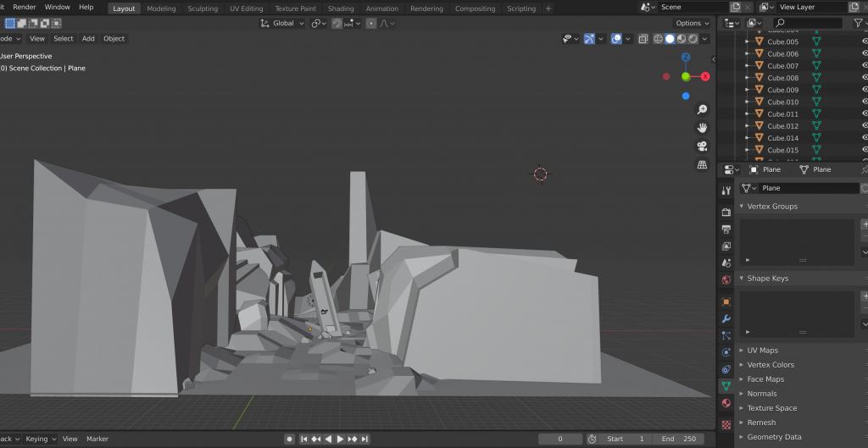The width and height of the screenshot is (868, 448).
Task: Open the Global transform orientation dropdown
Action: (x=282, y=23)
